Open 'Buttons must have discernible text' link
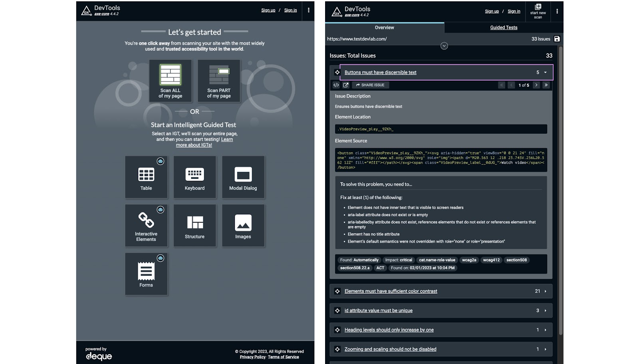Image resolution: width=639 pixels, height=364 pixels. coord(381,72)
